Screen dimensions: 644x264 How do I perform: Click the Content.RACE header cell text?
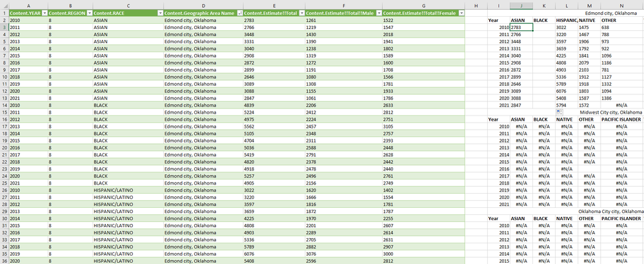(112, 13)
